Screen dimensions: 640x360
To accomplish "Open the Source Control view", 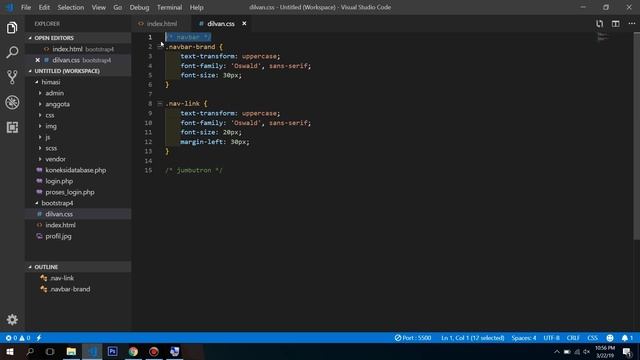I will pos(12,77).
